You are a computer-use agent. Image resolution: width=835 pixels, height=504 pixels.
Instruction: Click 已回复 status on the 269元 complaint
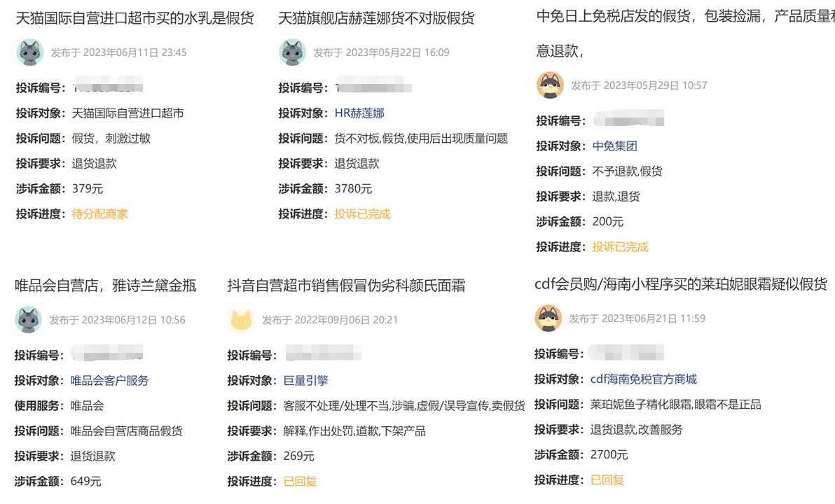(300, 482)
